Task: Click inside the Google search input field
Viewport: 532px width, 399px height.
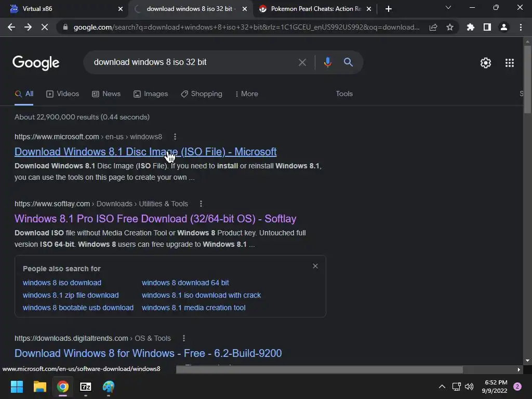Action: [193, 62]
